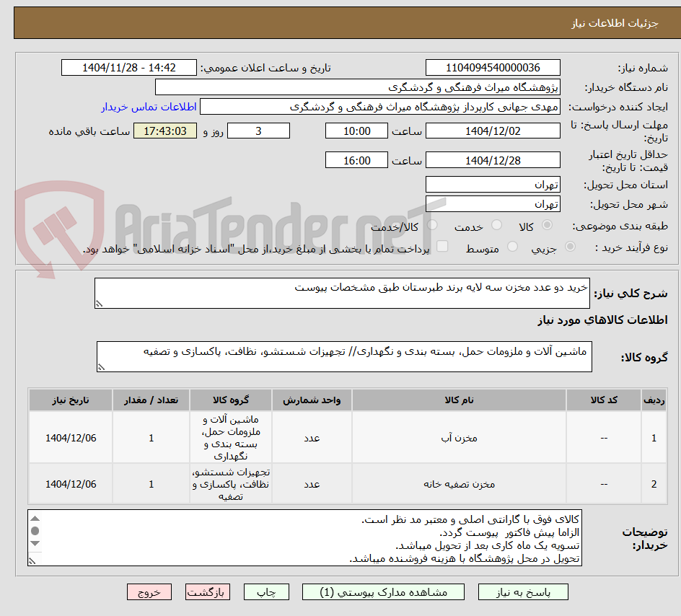Image resolution: width=681 pixels, height=616 pixels.
Task: Click the شرح کلی نیاز description text box
Action: point(342,293)
